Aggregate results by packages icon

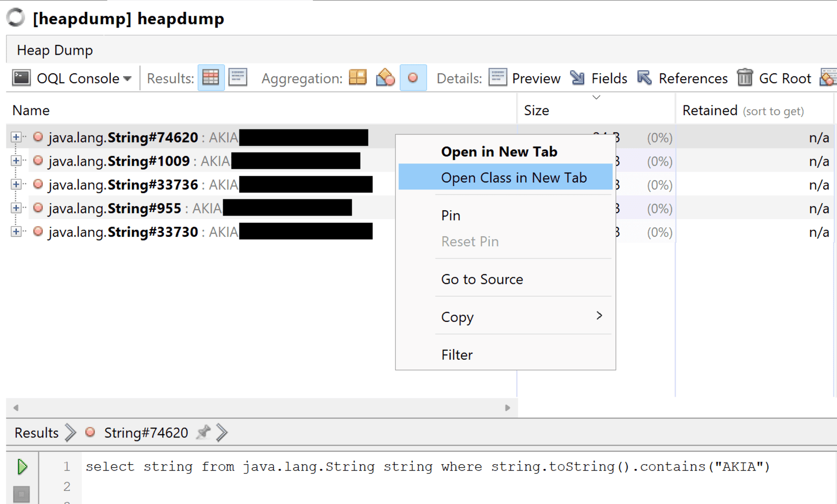click(358, 78)
